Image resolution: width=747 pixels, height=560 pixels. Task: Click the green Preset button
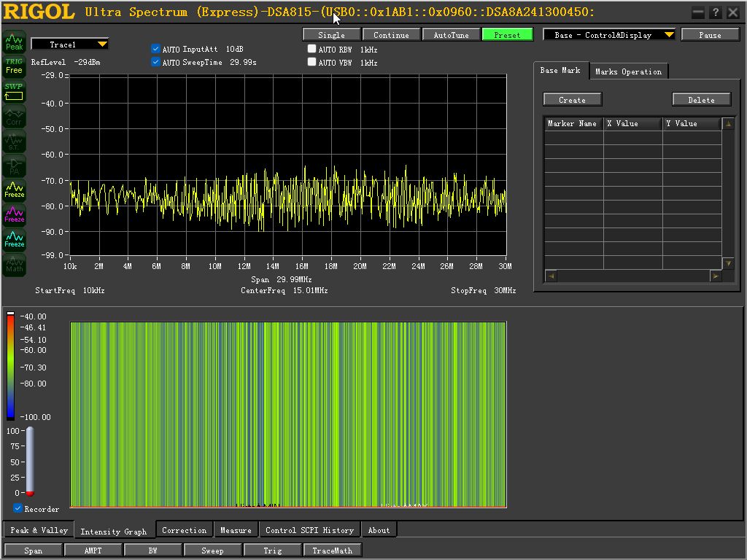point(508,35)
